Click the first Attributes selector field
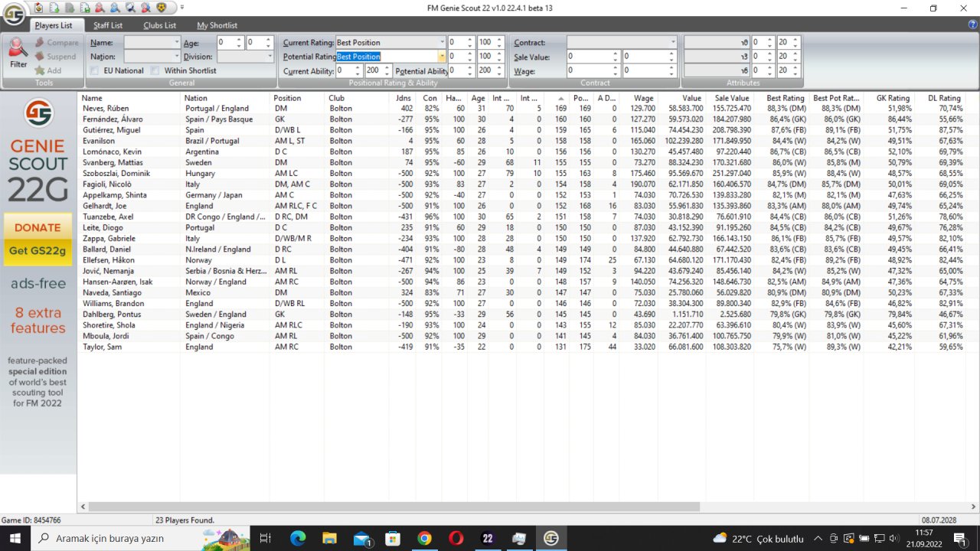Screen dimensions: 980x551 click(x=717, y=43)
